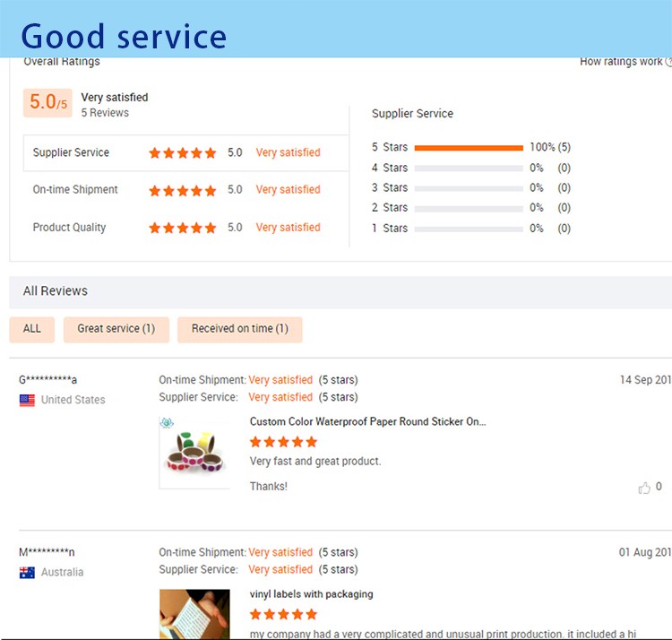672x640 pixels.
Task: Click the United States flag icon
Action: (x=27, y=400)
